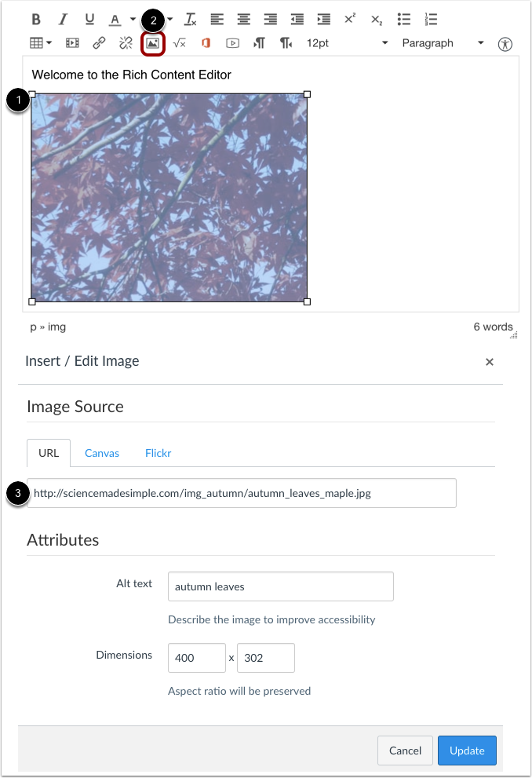Image resolution: width=532 pixels, height=778 pixels.
Task: Insert a math equation
Action: pos(179,43)
